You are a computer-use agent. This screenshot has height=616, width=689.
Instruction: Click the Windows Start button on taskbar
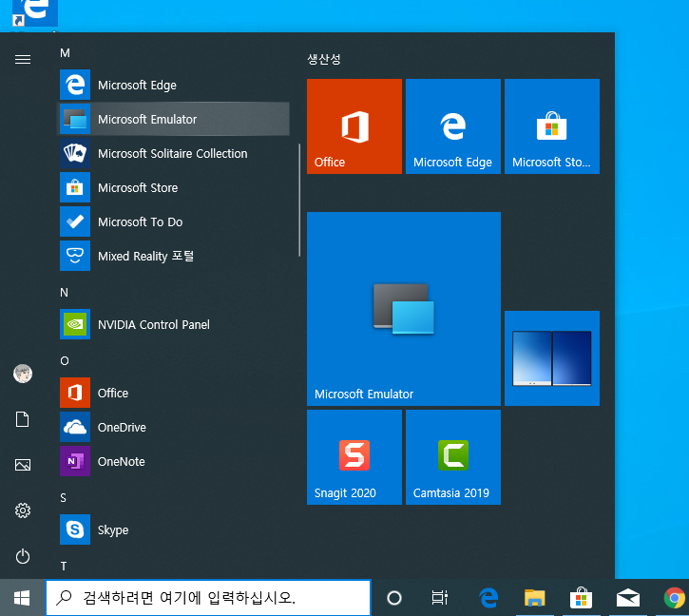tap(22, 598)
